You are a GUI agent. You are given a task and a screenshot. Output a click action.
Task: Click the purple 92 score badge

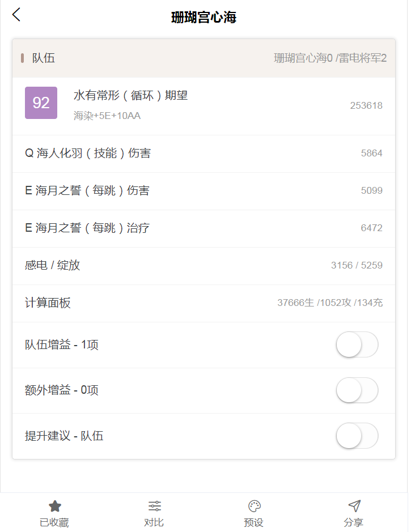41,103
